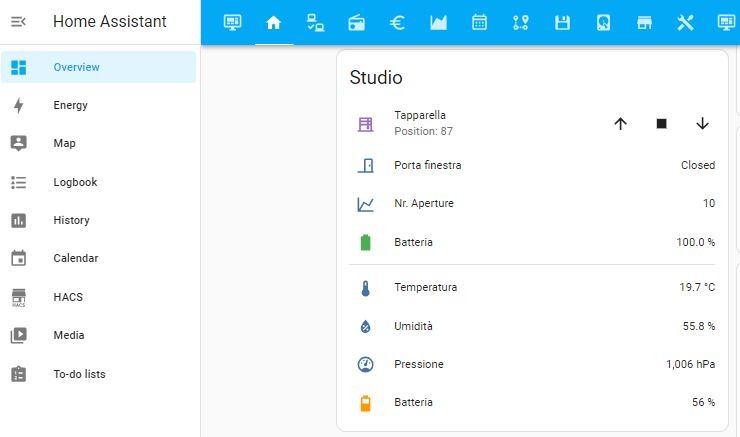Show Porta finestra door details

pyautogui.click(x=428, y=165)
